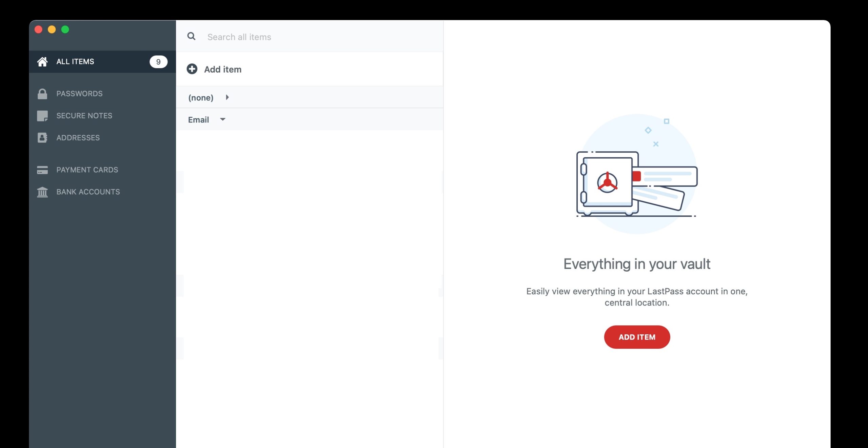Collapse the Email folder arrow
Screen dimensions: 868x448
pos(223,119)
